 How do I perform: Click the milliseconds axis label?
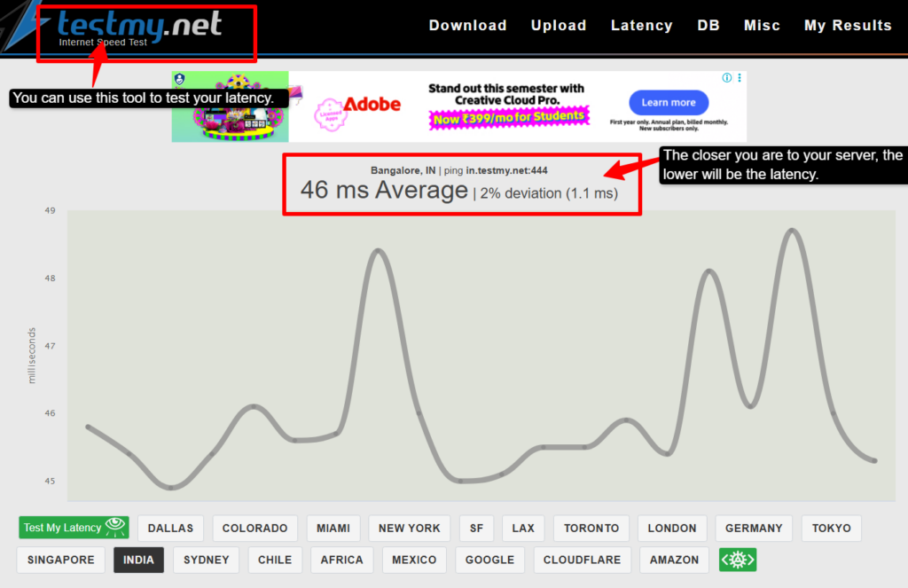(x=32, y=356)
